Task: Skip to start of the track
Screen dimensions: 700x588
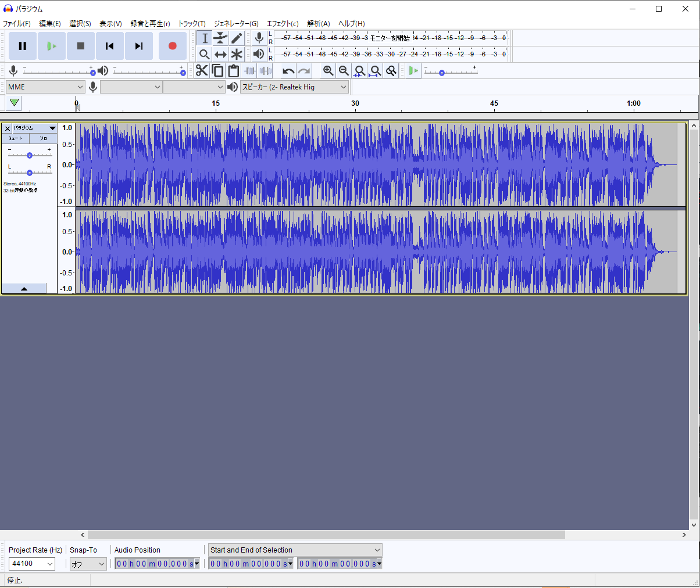Action: pyautogui.click(x=110, y=46)
